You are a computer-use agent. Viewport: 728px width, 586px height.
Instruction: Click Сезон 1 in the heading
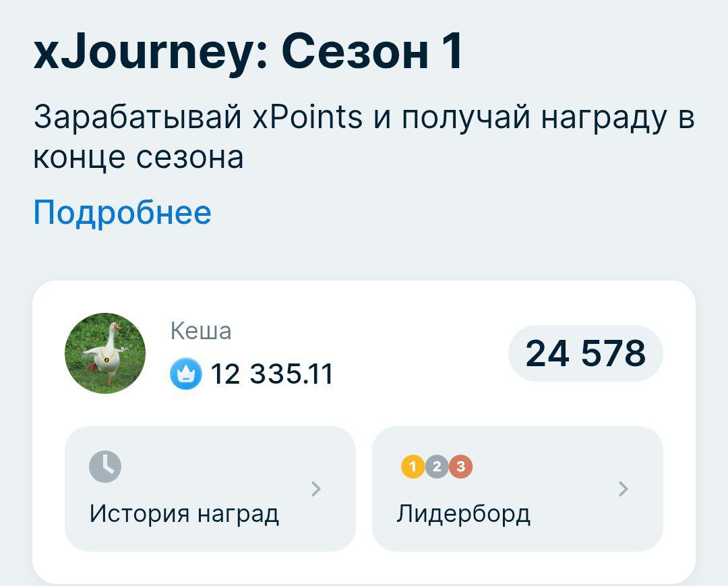[x=373, y=52]
